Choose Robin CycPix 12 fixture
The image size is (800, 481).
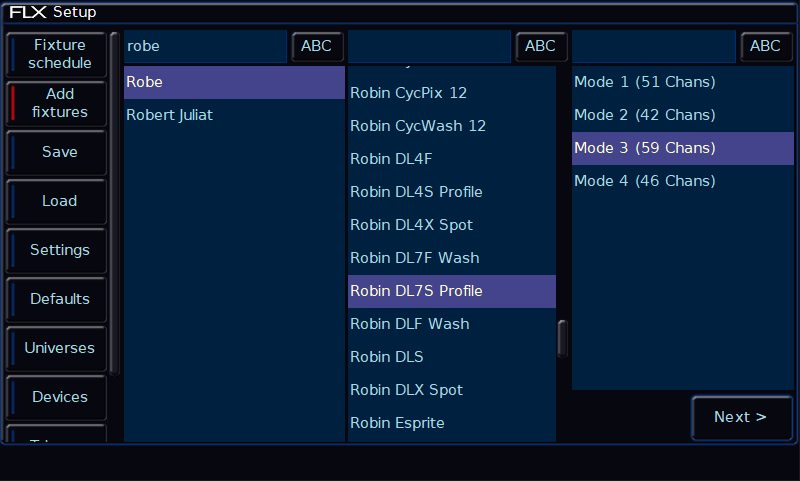(452, 93)
